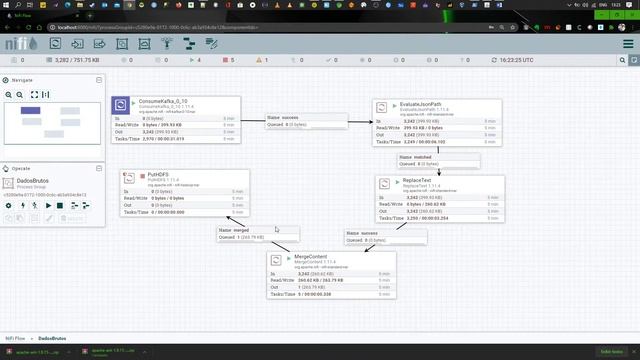Open the Windows Start menu
640x360 pixels.
pos(6,5)
